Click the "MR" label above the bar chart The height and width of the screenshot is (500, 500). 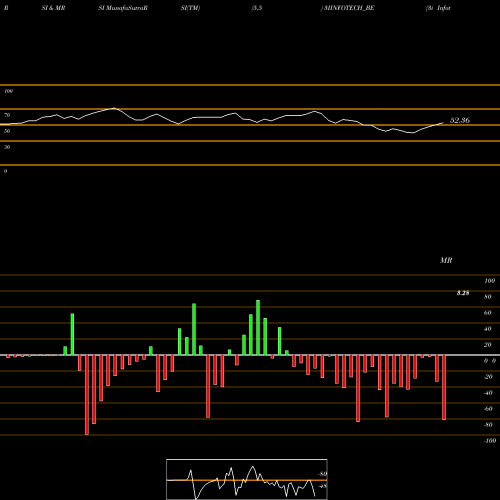tap(446, 260)
